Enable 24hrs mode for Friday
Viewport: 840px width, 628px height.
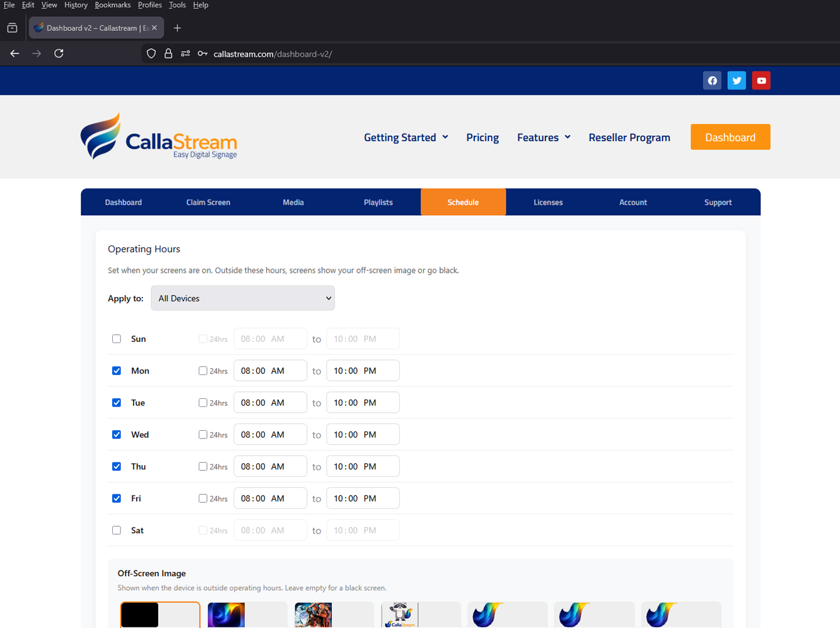tap(202, 498)
